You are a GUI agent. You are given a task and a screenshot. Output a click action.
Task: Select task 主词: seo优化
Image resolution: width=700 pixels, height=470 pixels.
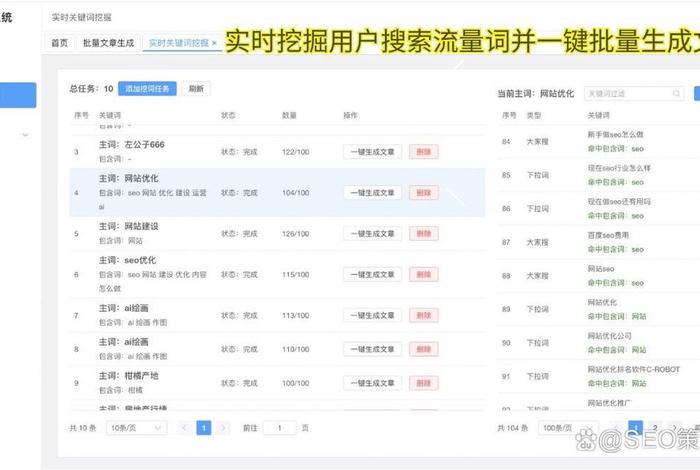coord(127,260)
